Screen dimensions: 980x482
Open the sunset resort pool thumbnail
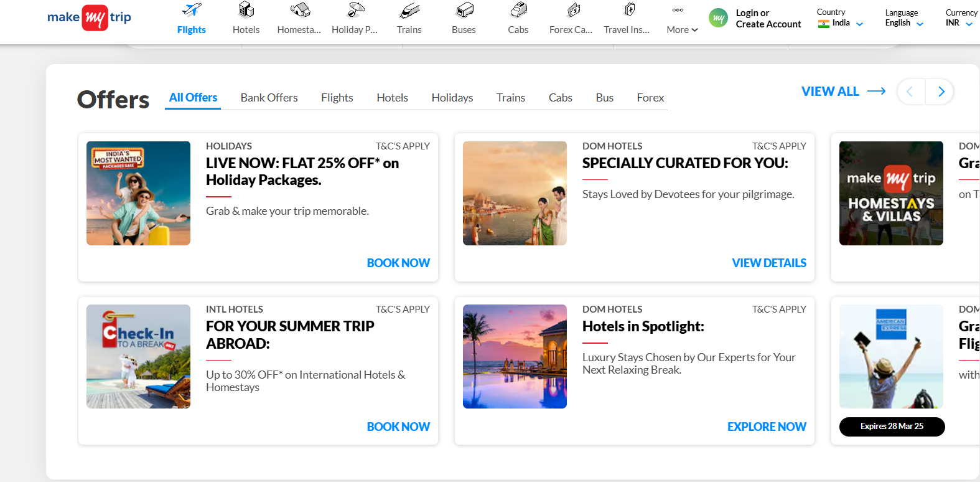tap(515, 356)
